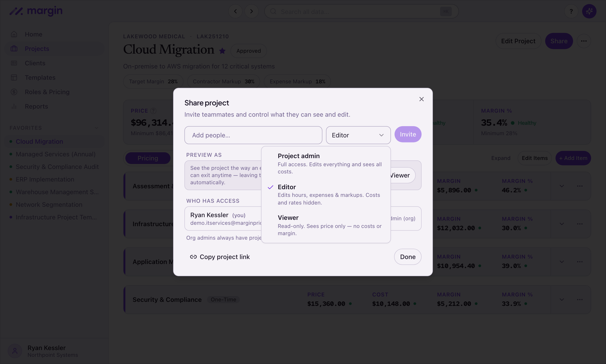Click the search magnifier icon

[x=273, y=11]
